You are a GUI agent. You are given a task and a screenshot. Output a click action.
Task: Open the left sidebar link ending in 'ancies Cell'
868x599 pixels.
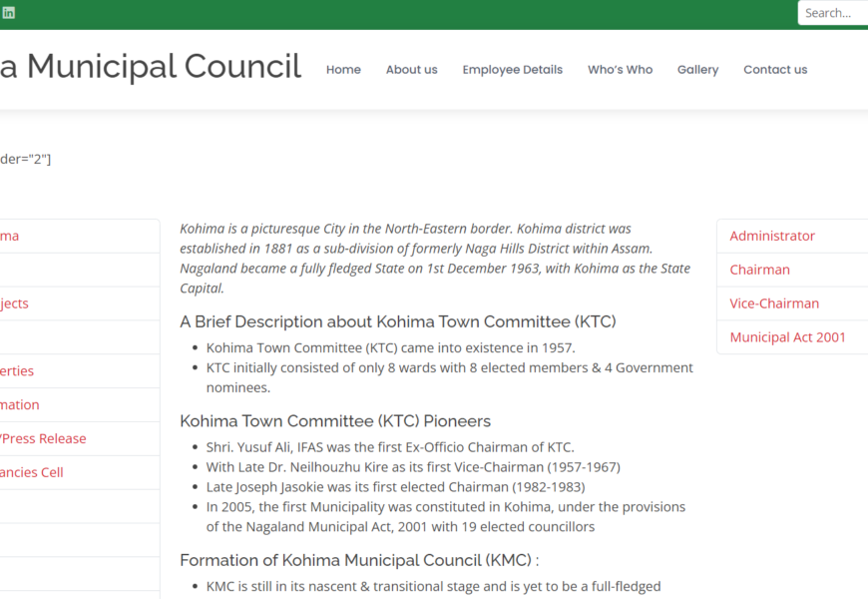point(32,472)
